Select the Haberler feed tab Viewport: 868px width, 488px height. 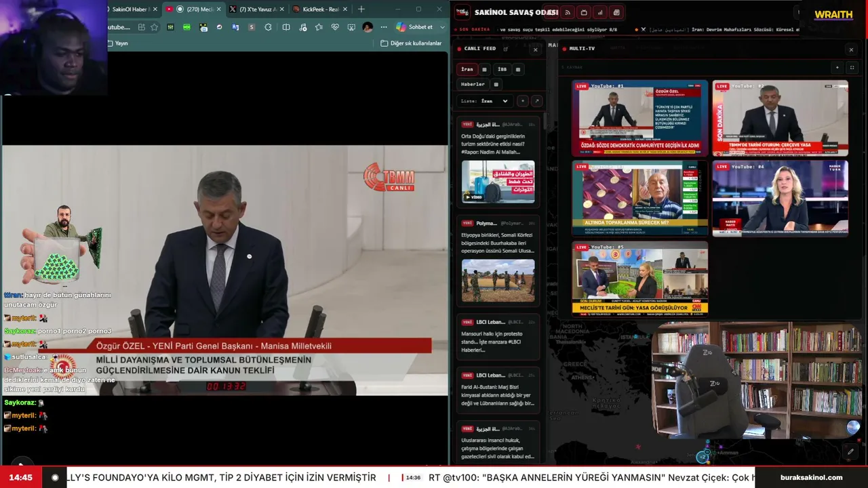pyautogui.click(x=473, y=84)
